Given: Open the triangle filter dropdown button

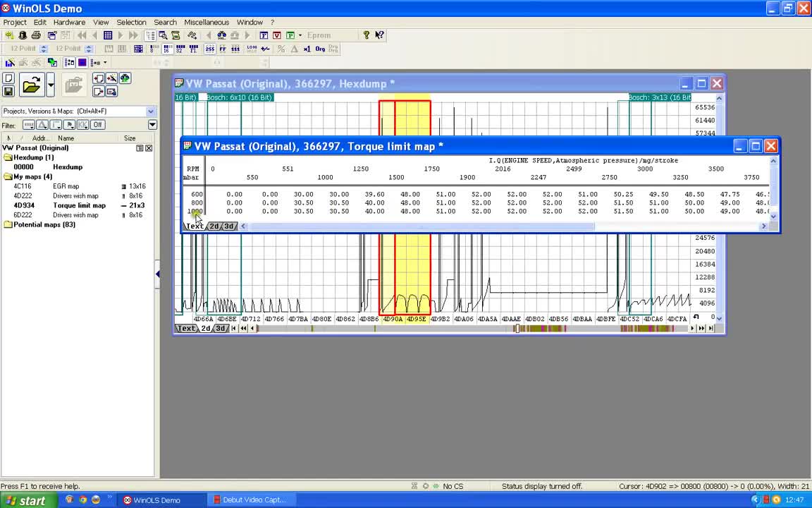Looking at the screenshot, I should pyautogui.click(x=42, y=124).
